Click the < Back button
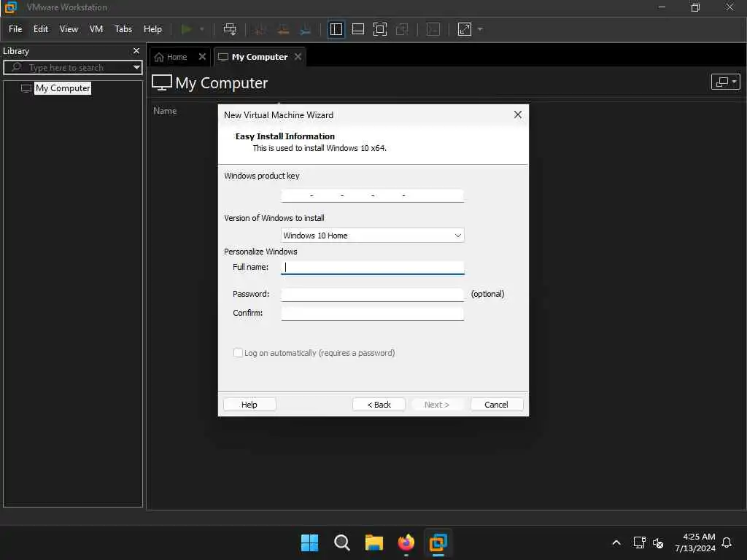 point(379,404)
